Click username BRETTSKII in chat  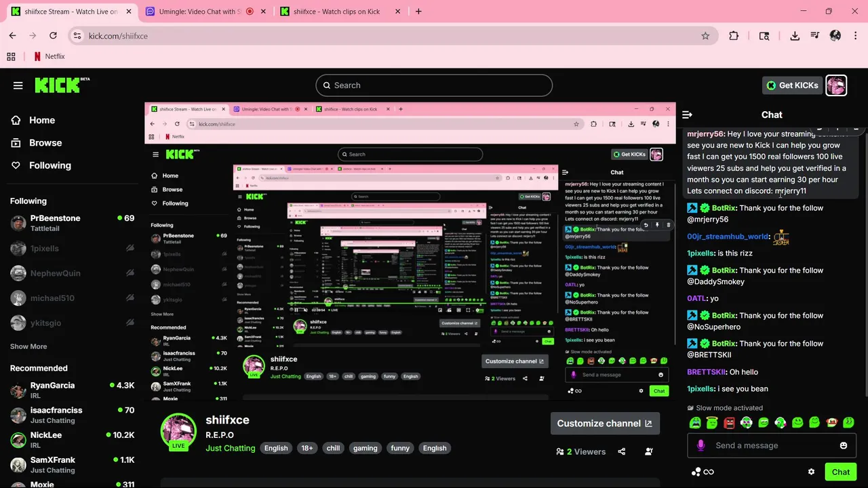point(707,372)
